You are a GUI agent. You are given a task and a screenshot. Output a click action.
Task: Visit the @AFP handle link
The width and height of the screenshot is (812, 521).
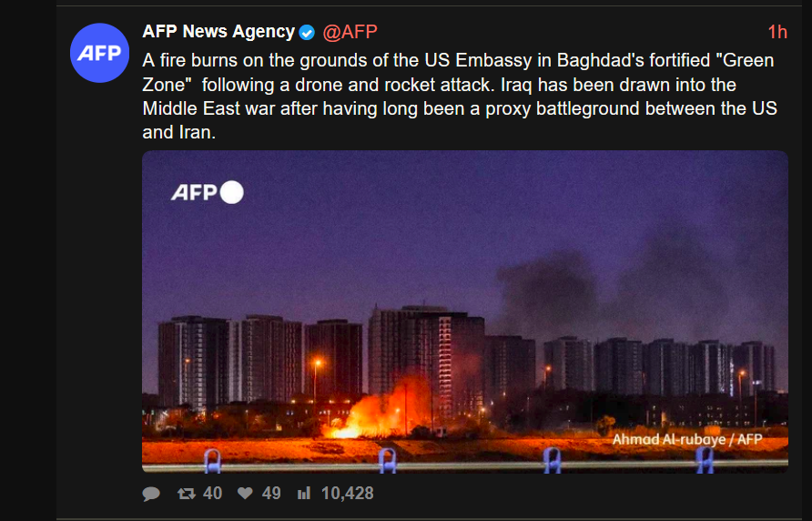[x=350, y=32]
